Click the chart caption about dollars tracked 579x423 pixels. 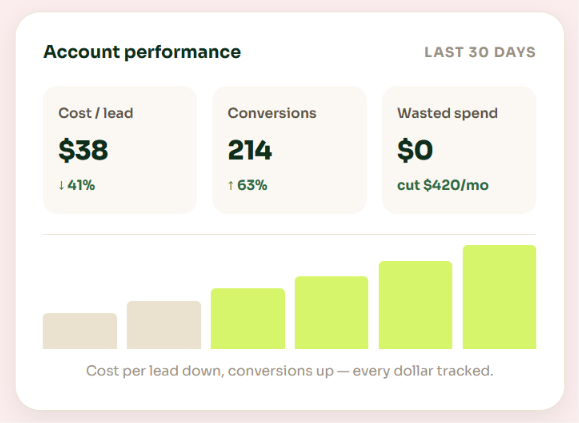pos(290,371)
